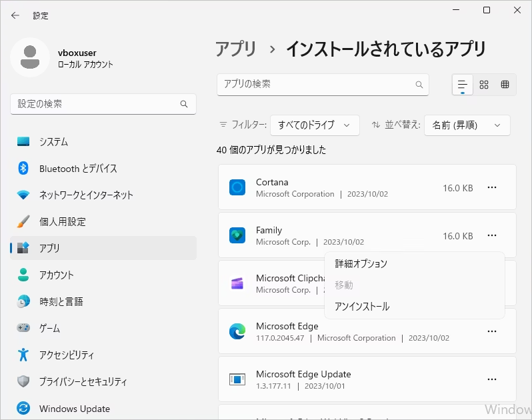
Task: Open Bluetooth and devices settings
Action: (x=103, y=168)
